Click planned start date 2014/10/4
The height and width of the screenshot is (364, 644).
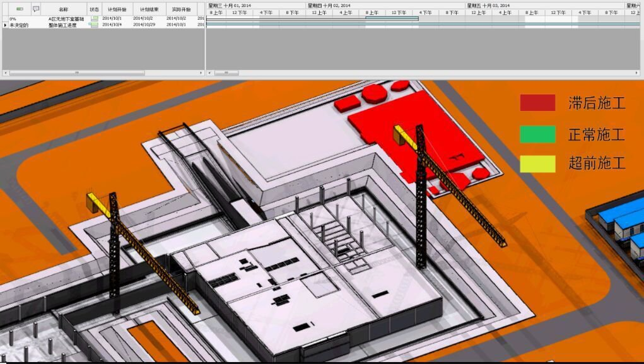(112, 25)
